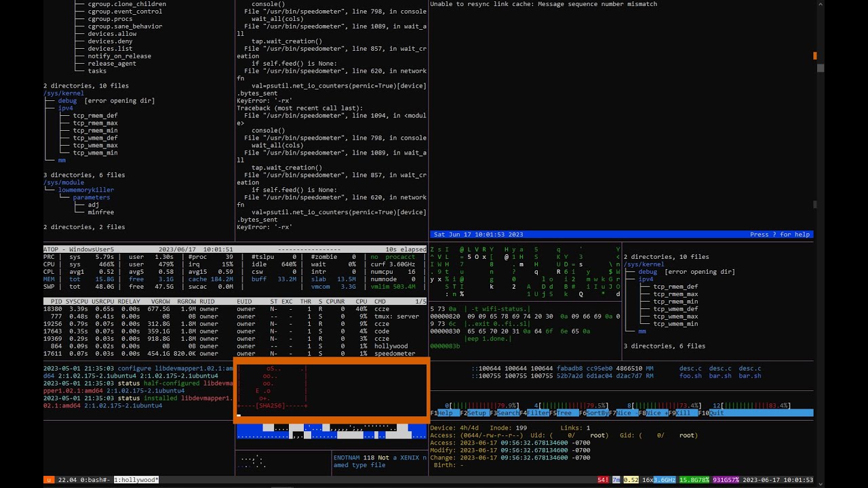Click the '7m' uptime status indicator
868x488 pixels.
coord(616,480)
